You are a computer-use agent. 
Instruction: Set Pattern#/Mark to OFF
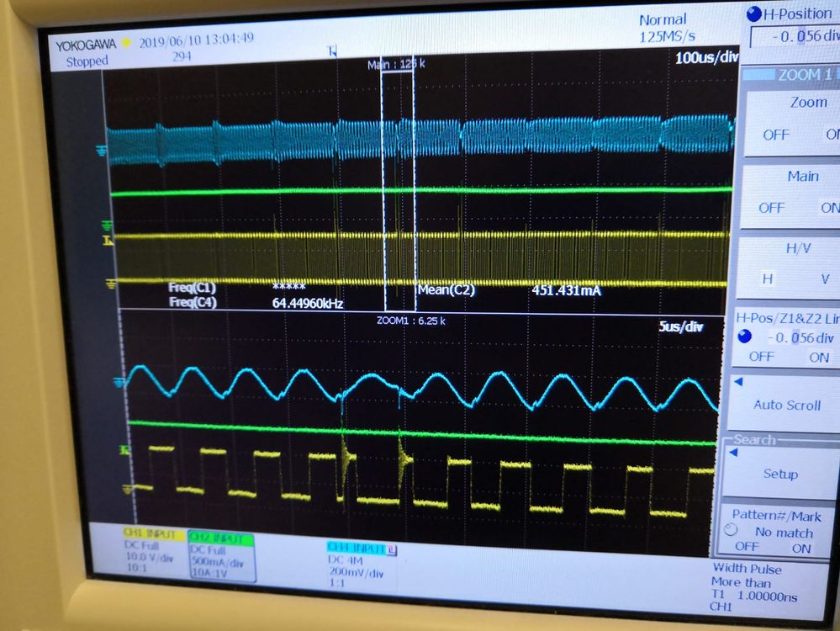tap(747, 546)
